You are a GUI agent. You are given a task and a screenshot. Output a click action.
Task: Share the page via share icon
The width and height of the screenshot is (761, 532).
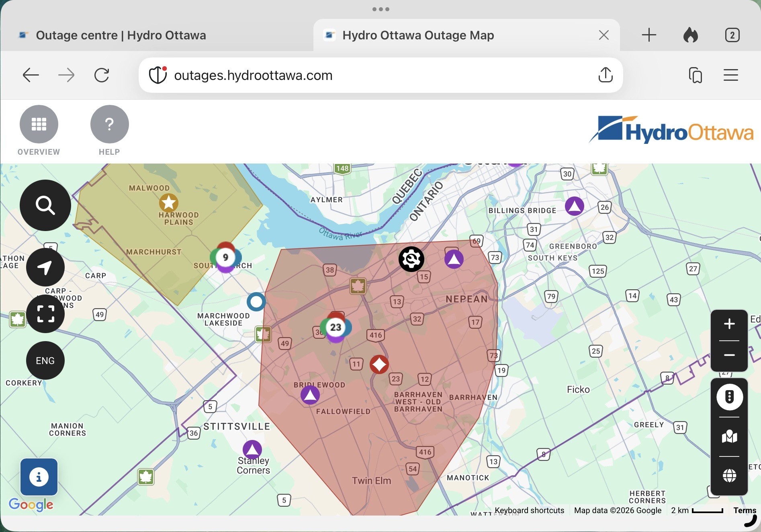(606, 75)
